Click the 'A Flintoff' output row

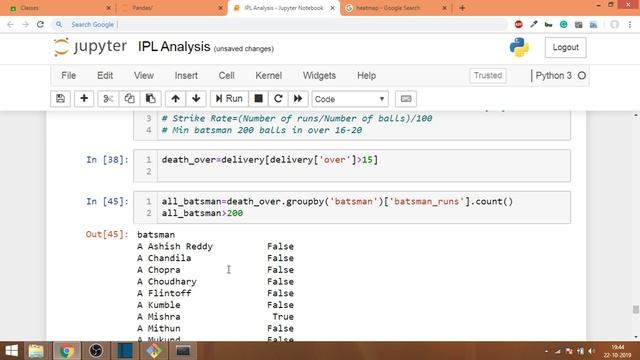pos(216,293)
